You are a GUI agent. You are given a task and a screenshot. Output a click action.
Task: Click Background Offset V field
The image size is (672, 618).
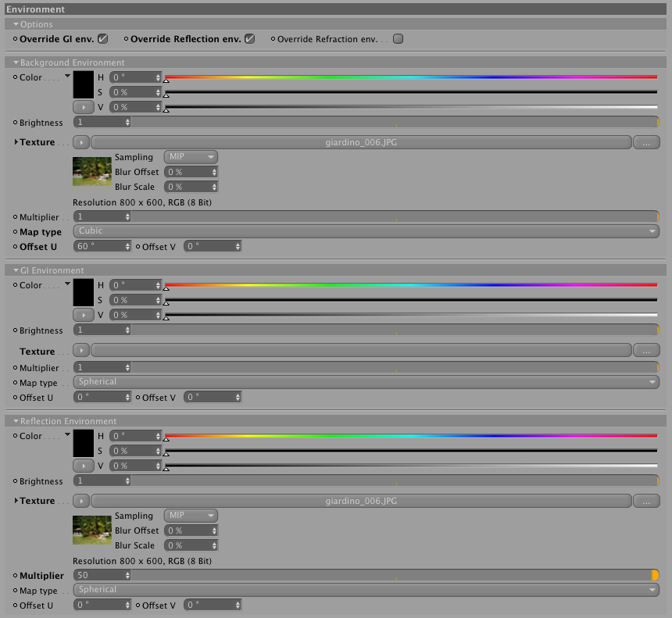click(x=213, y=246)
